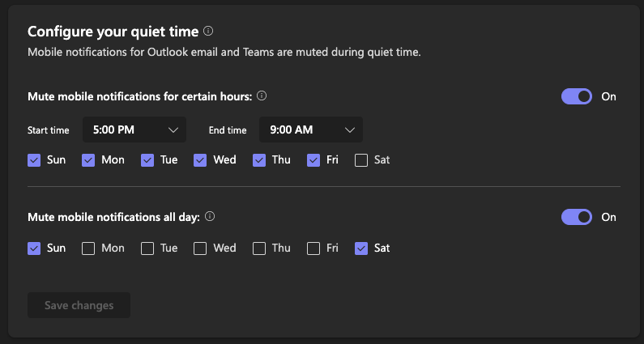Screen dimensions: 644x344
Task: Turn off mute all day toggle
Action: pos(577,217)
